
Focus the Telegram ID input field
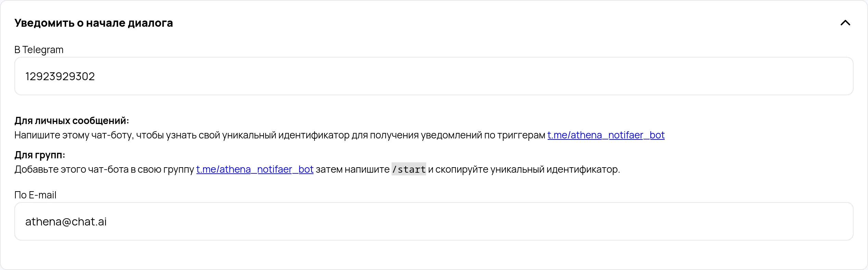tap(433, 76)
